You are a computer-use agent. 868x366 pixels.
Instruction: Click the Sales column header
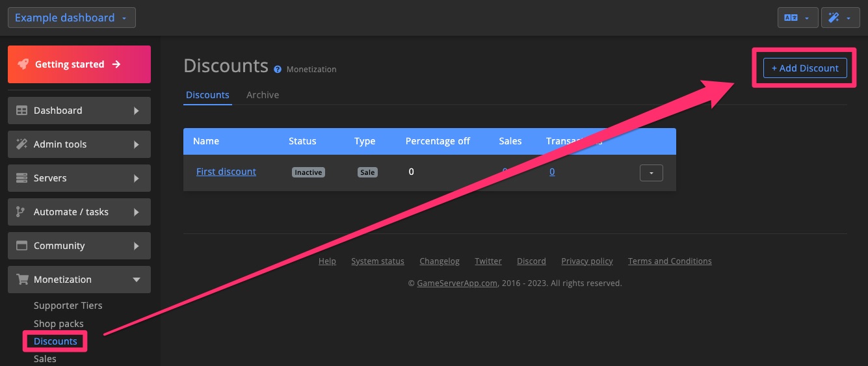click(x=510, y=141)
